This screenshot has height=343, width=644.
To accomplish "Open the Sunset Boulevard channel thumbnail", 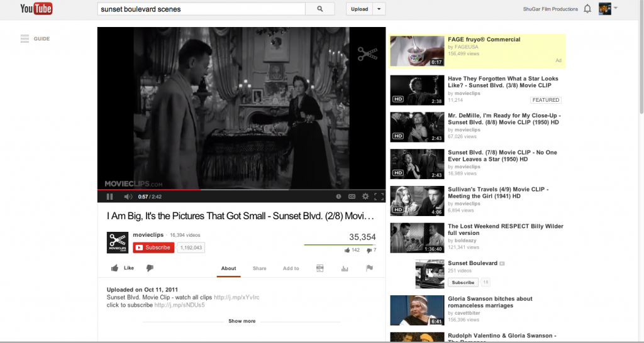I will tap(430, 274).
